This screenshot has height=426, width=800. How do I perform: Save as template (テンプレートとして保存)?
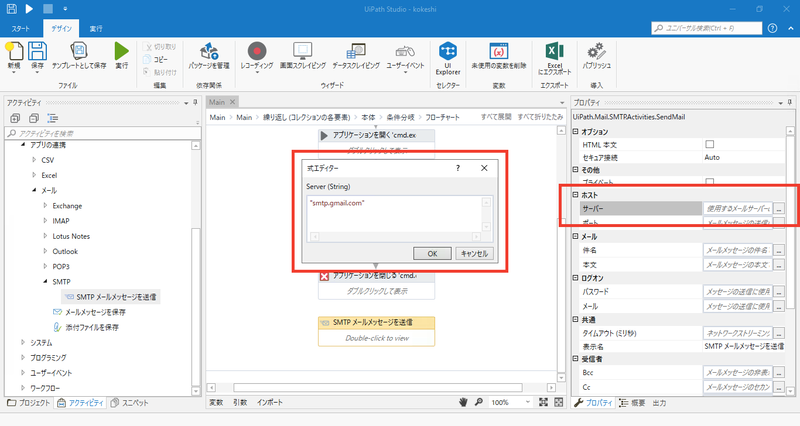tap(79, 56)
